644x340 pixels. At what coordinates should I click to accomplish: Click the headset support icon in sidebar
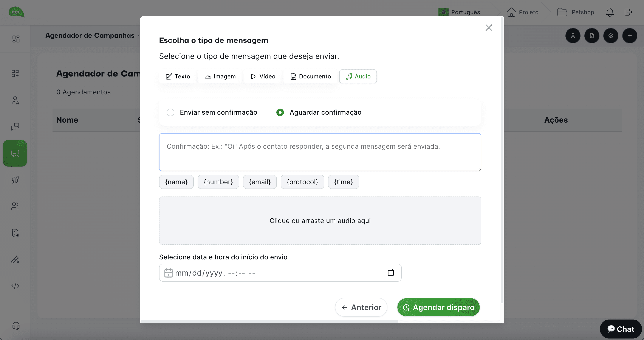click(x=16, y=326)
